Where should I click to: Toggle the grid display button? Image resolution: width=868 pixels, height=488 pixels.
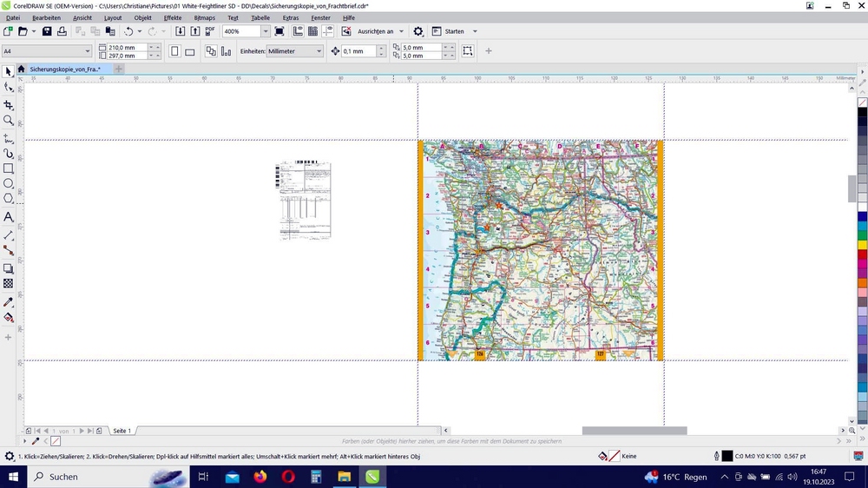click(312, 31)
